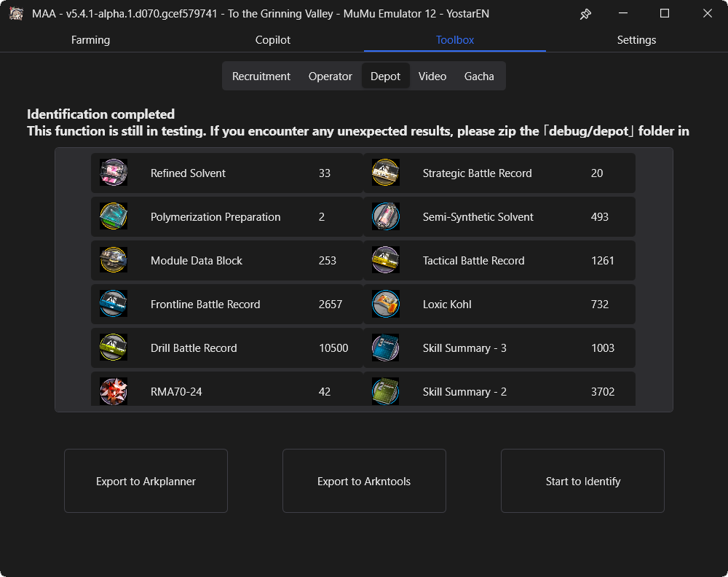The height and width of the screenshot is (577, 728).
Task: Click the Tactical Battle Record icon
Action: tap(385, 260)
